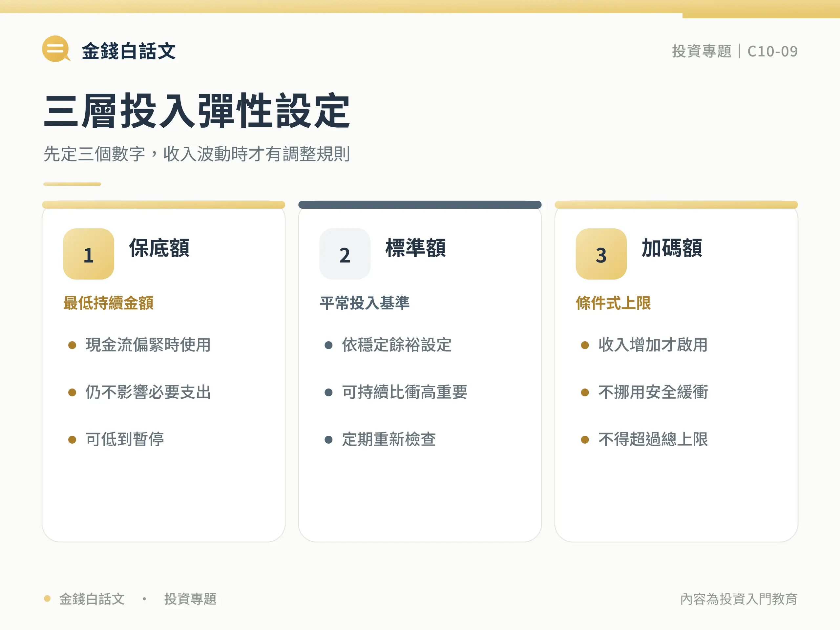Click the bullet 可低到暫停
840x630 pixels.
pyautogui.click(x=125, y=439)
